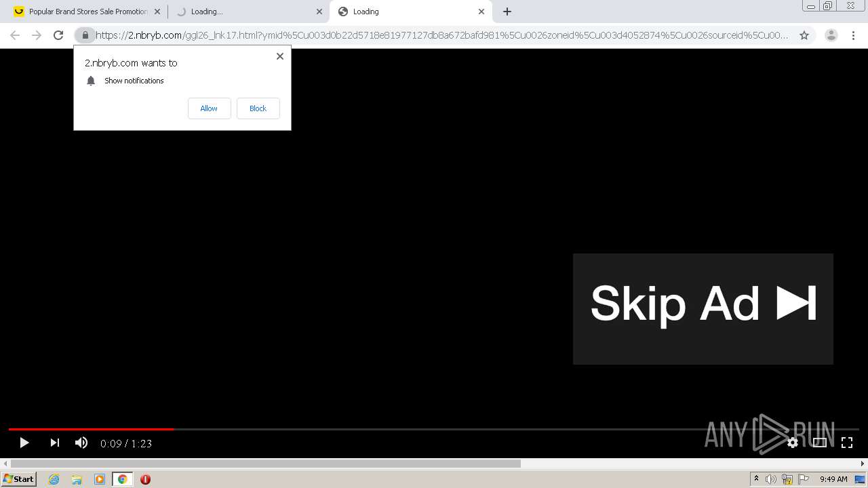
Task: Open a new browser tab
Action: point(507,12)
